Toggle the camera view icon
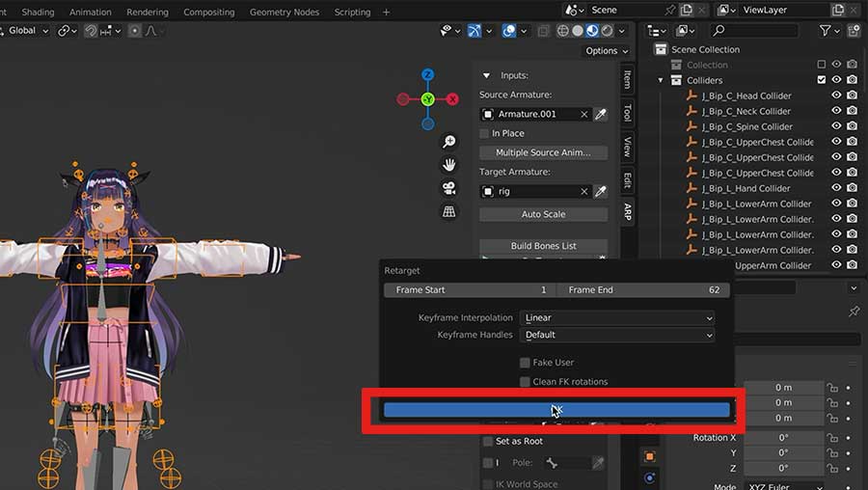This screenshot has width=868, height=490. [448, 188]
